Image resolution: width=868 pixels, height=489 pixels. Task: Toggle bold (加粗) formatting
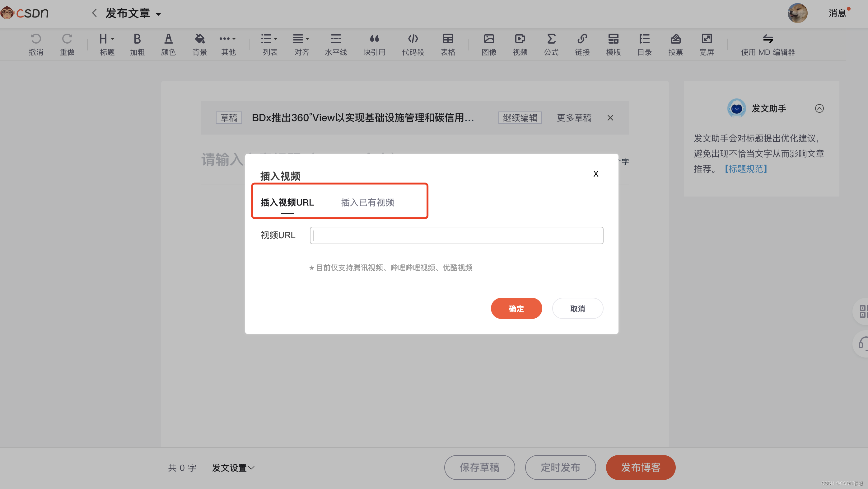click(137, 40)
